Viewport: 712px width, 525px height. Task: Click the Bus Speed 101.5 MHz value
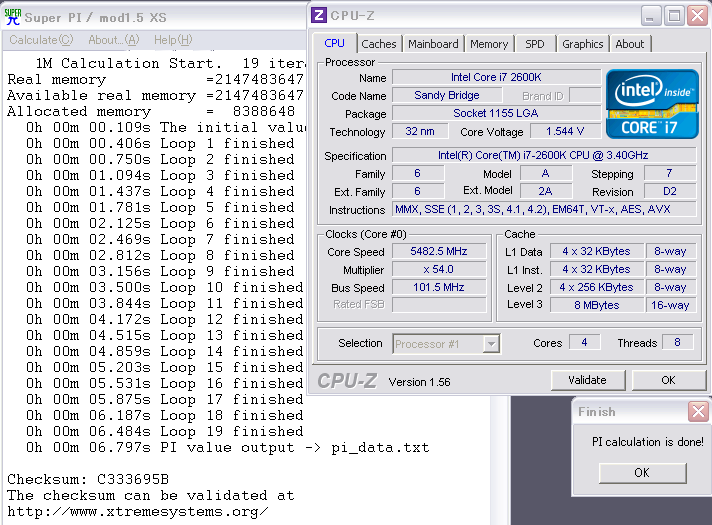coord(439,287)
